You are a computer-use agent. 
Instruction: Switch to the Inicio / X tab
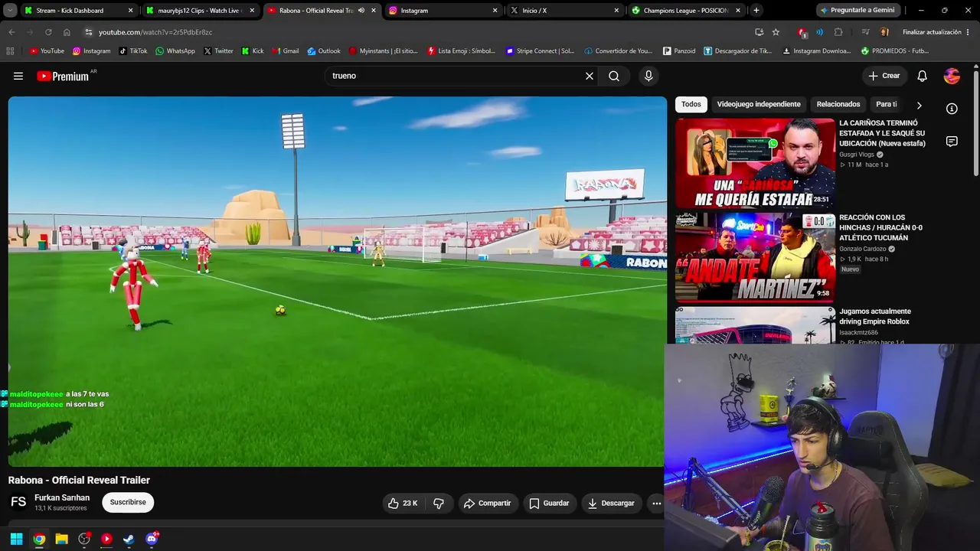click(564, 11)
